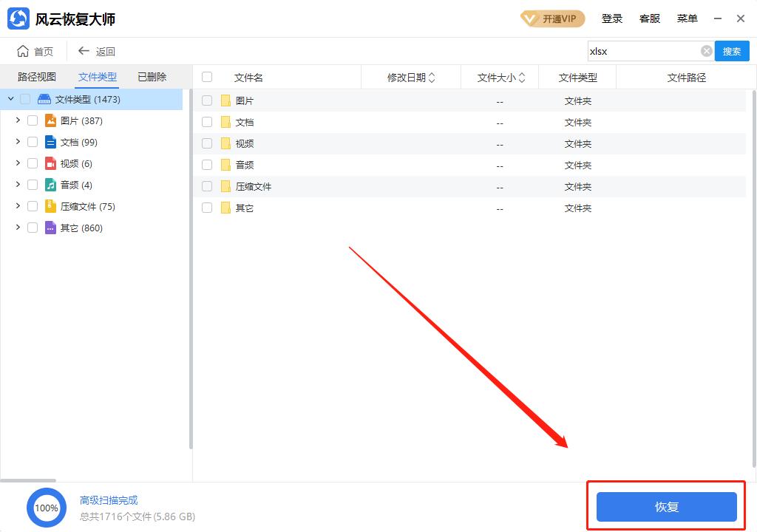757x532 pixels.
Task: Expand the 其它 (860) category
Action: pos(17,228)
